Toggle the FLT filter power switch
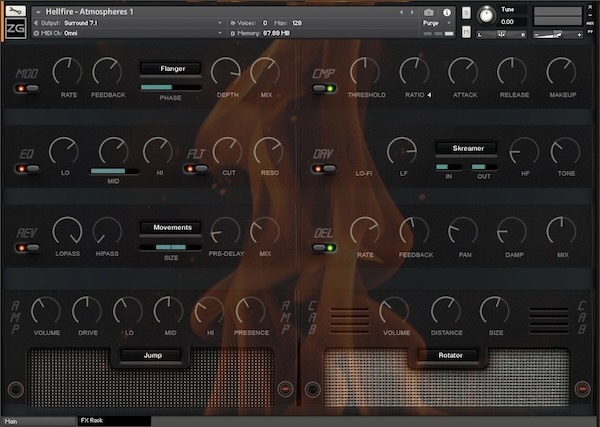Image resolution: width=600 pixels, height=427 pixels. (196, 168)
